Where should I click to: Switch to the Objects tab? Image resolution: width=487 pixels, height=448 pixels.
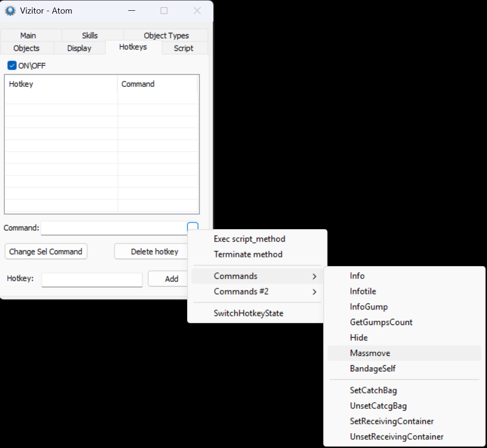26,48
